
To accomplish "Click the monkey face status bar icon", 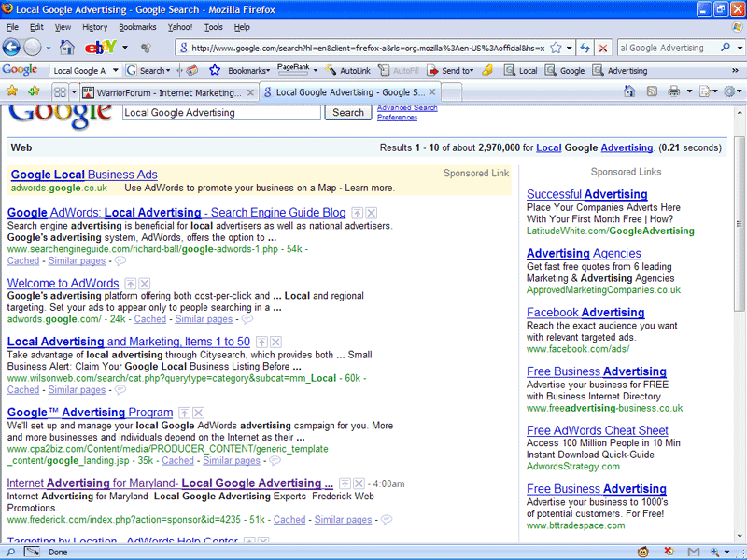I will (x=643, y=552).
